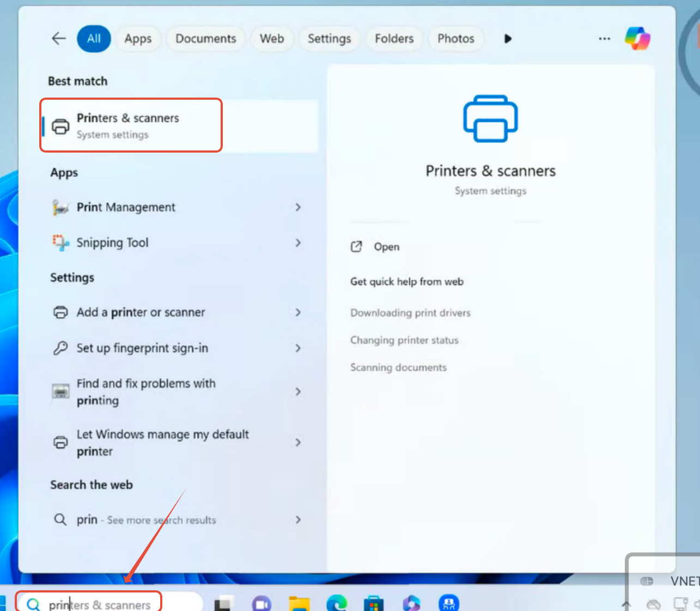The image size is (700, 611).
Task: Click large printer icon in preview pane
Action: tap(490, 118)
